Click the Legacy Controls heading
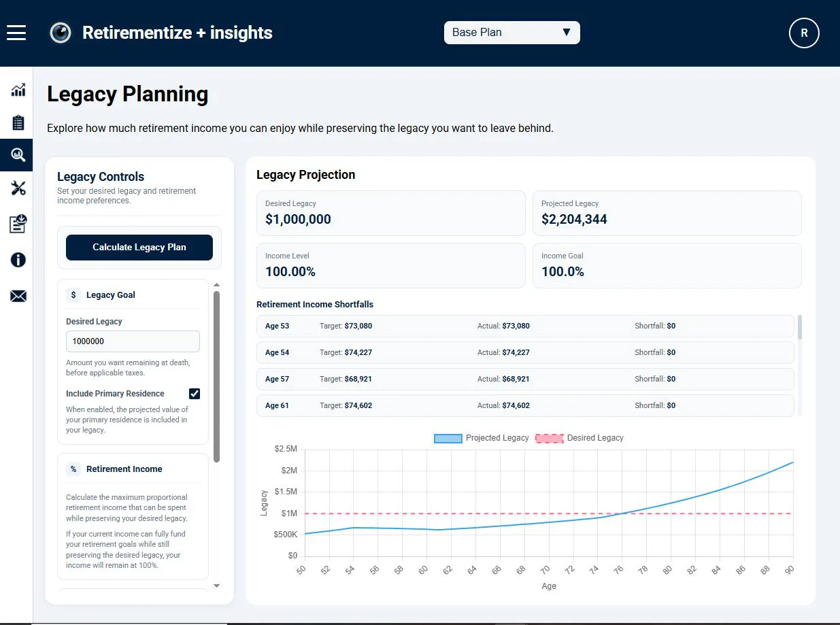The image size is (840, 625). [101, 177]
